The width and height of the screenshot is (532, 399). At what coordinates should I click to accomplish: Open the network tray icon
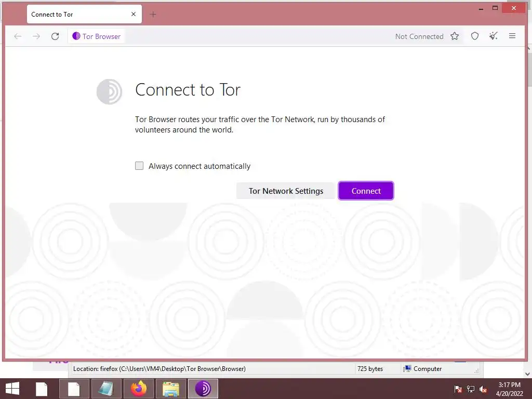point(471,389)
